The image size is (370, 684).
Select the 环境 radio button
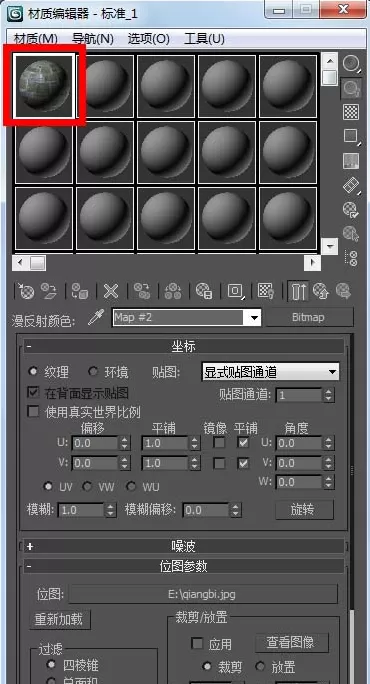pyautogui.click(x=92, y=372)
